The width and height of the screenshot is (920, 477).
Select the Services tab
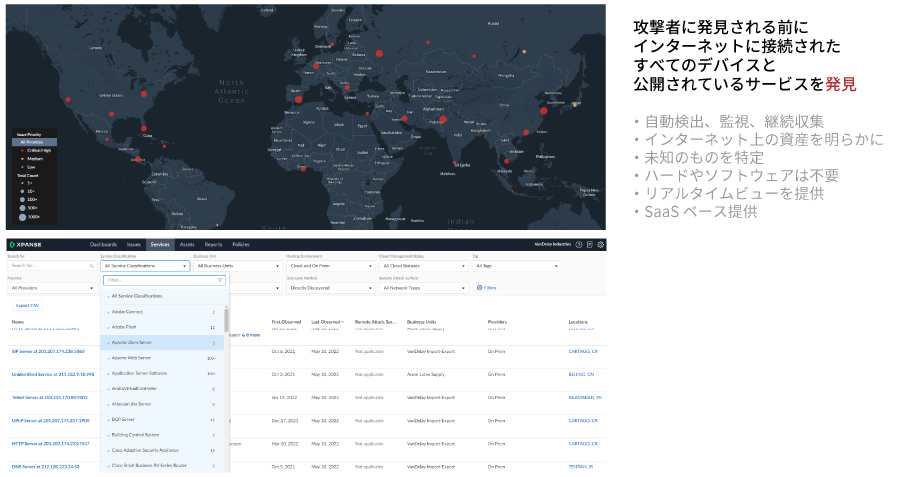160,245
